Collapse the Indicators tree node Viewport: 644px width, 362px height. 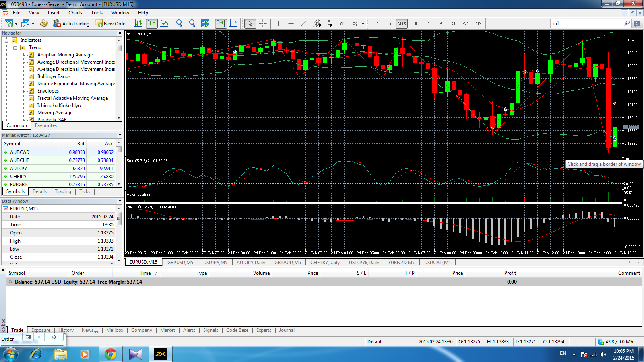[7, 40]
